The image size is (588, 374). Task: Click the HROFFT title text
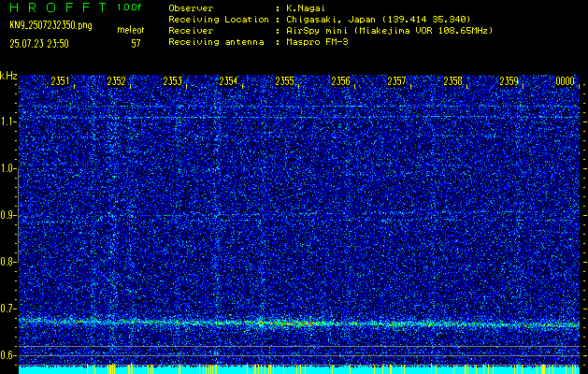pyautogui.click(x=58, y=7)
